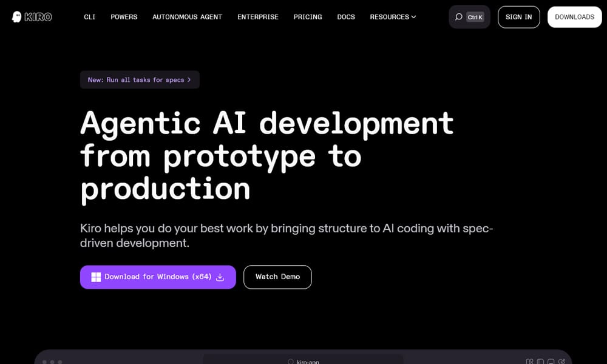Expand the Resources dropdown chevron
The image size is (607, 364).
414,17
